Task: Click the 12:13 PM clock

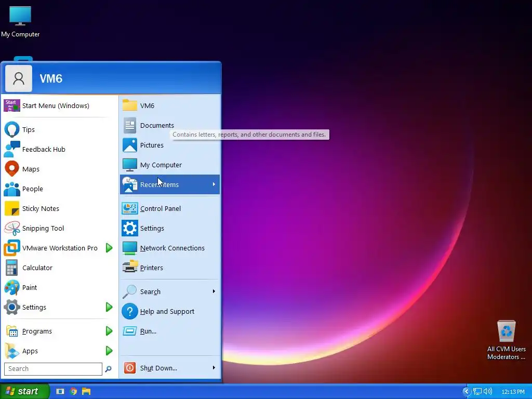Action: click(513, 392)
